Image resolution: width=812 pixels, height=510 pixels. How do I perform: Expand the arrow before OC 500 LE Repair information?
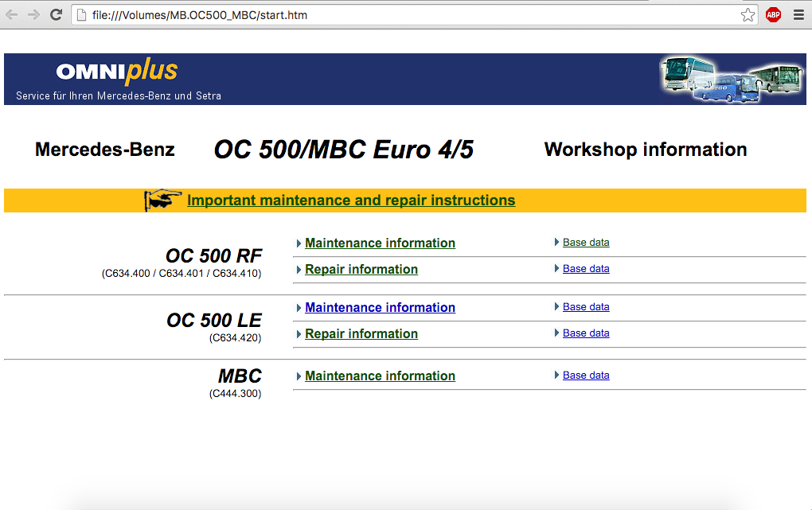click(298, 333)
